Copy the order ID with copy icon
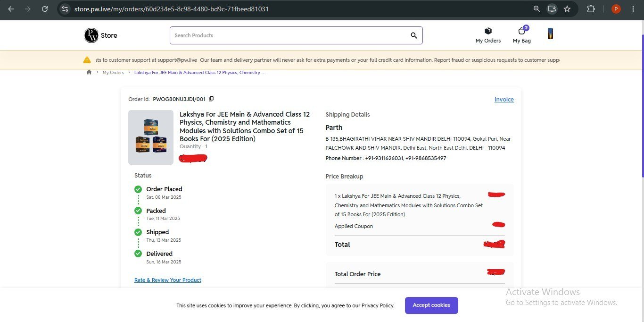644x322 pixels. 211,99
